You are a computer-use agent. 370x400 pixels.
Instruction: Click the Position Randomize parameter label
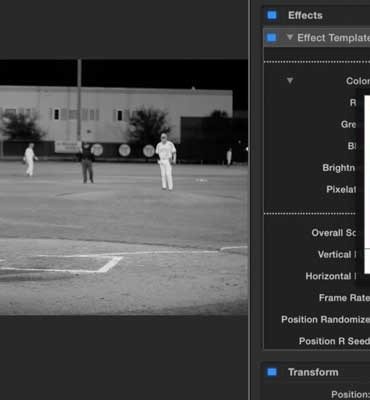[325, 319]
